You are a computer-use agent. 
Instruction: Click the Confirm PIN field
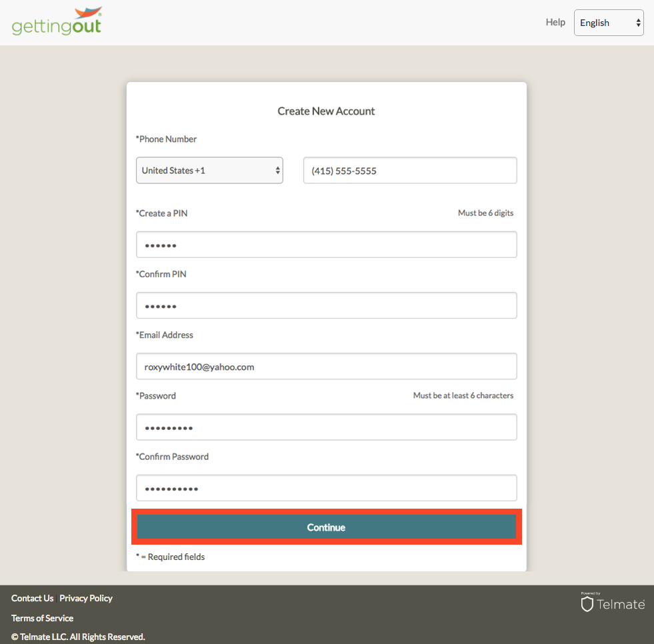pyautogui.click(x=327, y=305)
